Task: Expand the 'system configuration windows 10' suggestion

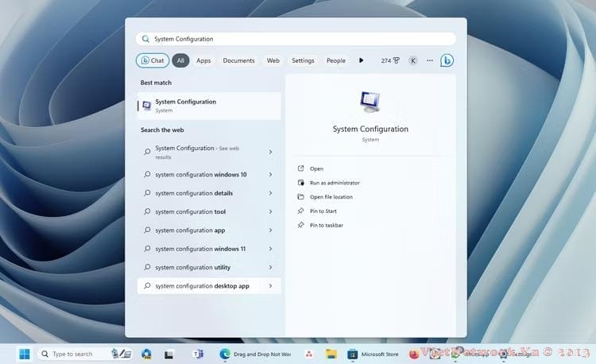Action: pos(270,175)
